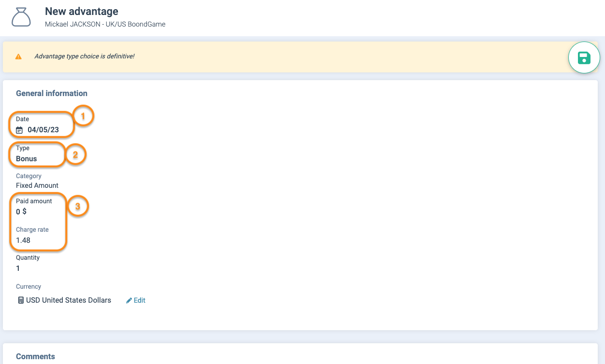Click the pencil icon next to Edit
Viewport: 605px width, 364px height.
click(x=129, y=300)
